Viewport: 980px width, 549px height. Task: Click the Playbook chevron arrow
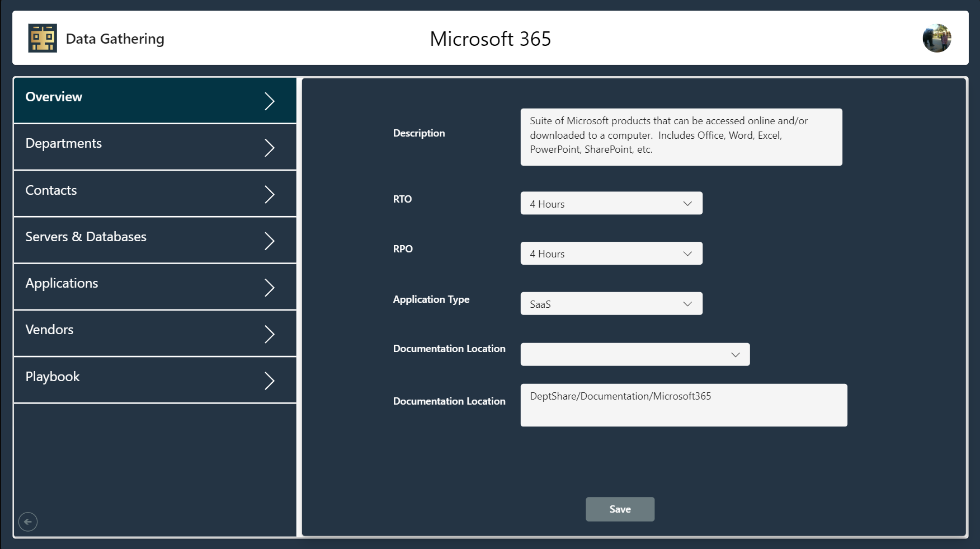(270, 381)
